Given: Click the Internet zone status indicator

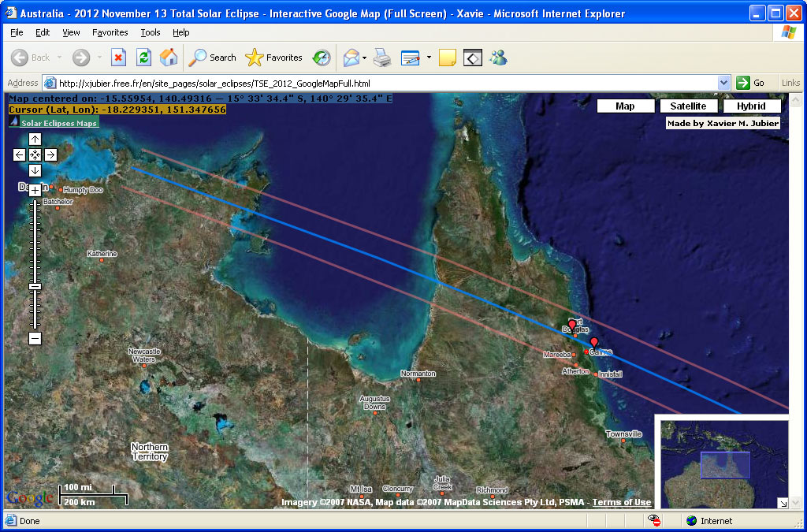Looking at the screenshot, I should [709, 521].
